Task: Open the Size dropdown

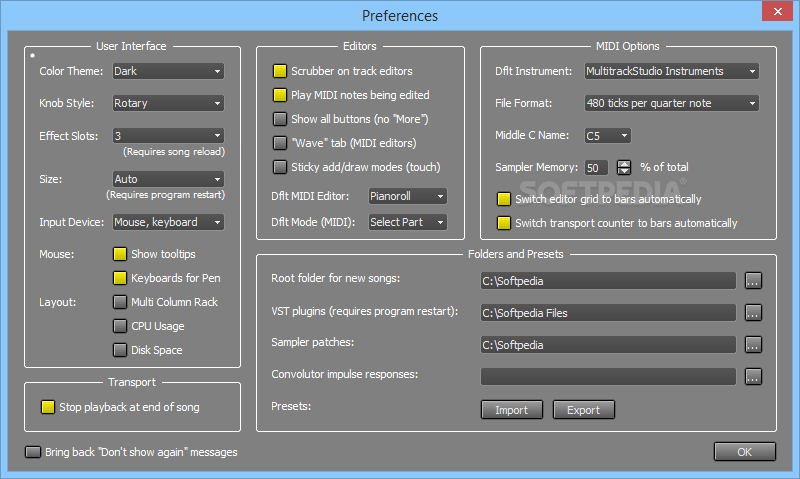Action: coord(168,179)
